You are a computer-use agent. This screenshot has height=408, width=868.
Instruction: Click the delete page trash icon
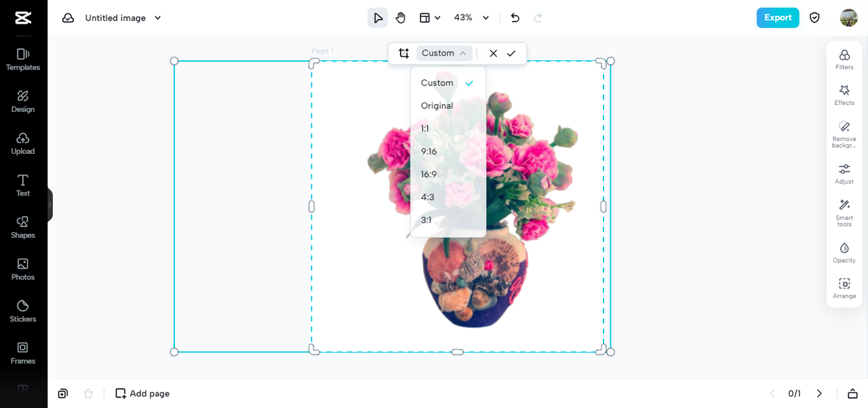click(x=88, y=393)
